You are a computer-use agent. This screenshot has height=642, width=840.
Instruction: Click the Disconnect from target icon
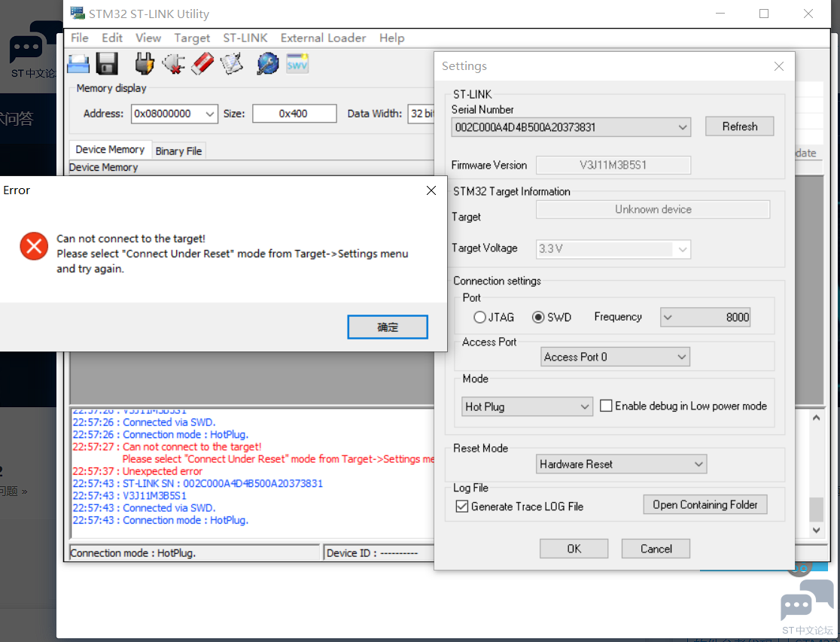[x=174, y=64]
